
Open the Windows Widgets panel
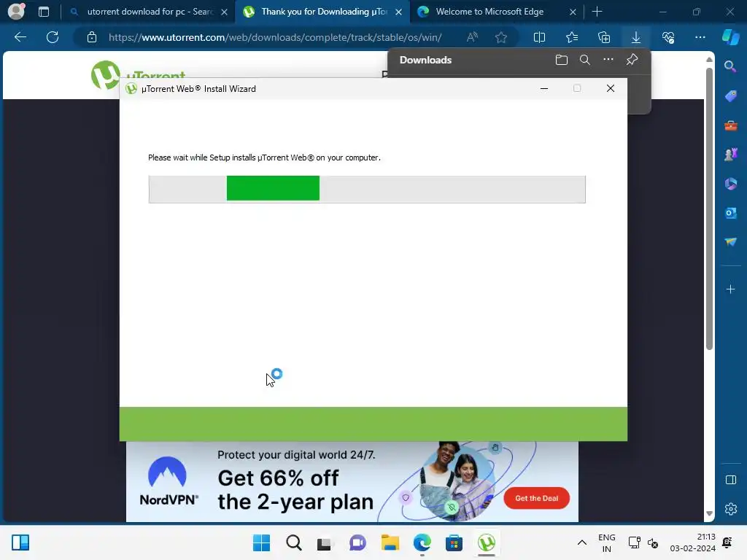[20, 542]
